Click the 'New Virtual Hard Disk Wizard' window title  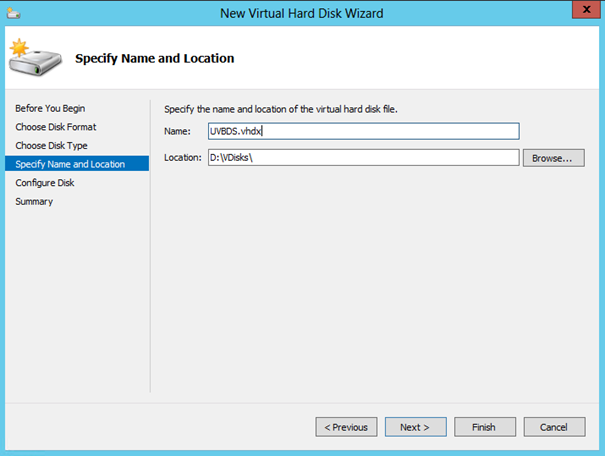click(302, 14)
